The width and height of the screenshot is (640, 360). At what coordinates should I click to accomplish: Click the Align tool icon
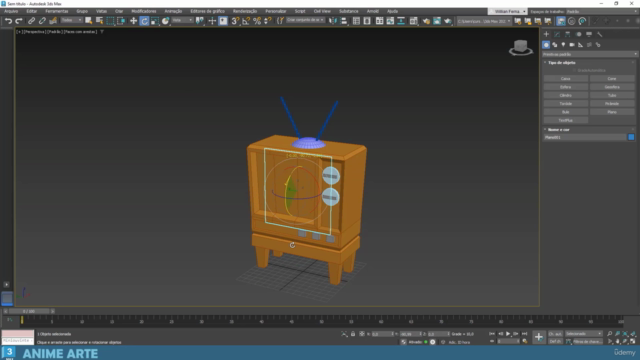point(344,21)
